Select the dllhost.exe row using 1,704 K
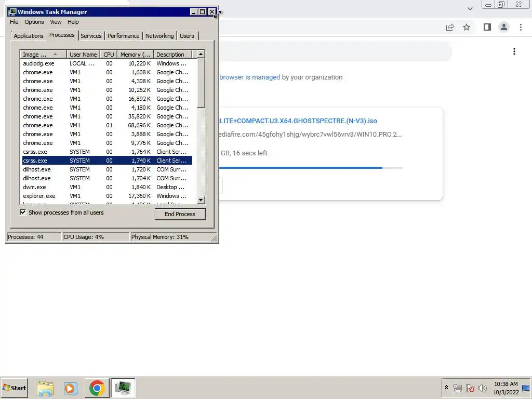532x399 pixels. tap(107, 178)
